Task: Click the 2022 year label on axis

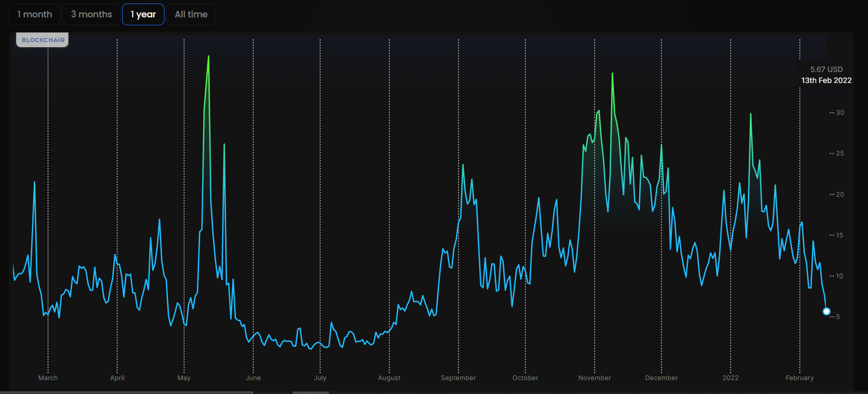Action: [730, 378]
